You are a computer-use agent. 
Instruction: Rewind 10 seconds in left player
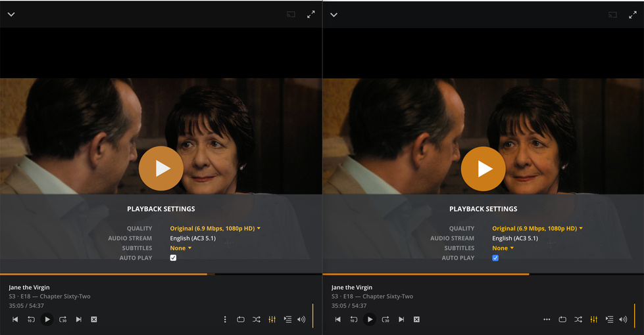(x=31, y=319)
